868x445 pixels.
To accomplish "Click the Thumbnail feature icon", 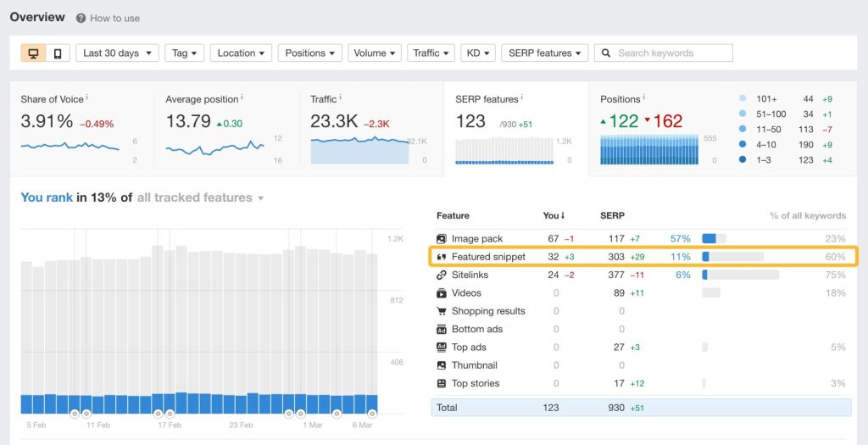I will [442, 365].
